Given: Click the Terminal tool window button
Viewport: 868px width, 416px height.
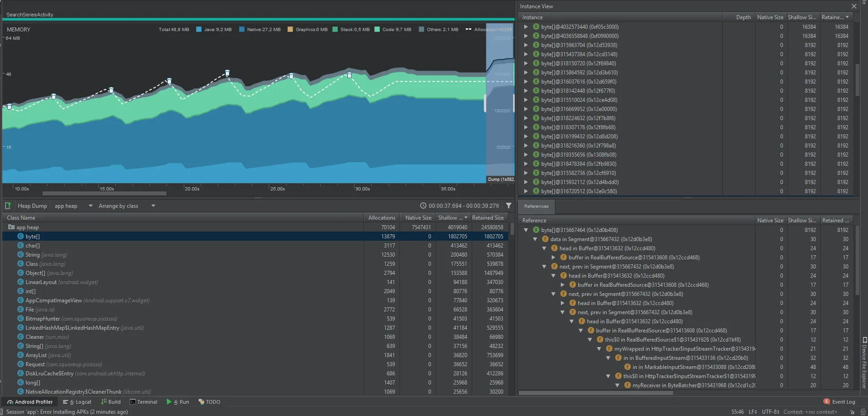Looking at the screenshot, I should click(x=144, y=402).
